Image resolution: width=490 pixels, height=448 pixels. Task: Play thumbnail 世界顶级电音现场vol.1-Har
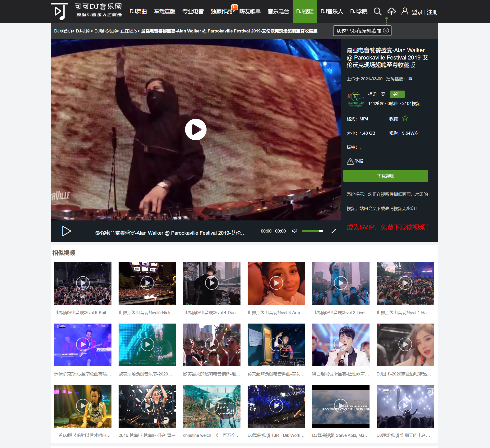pos(405,283)
